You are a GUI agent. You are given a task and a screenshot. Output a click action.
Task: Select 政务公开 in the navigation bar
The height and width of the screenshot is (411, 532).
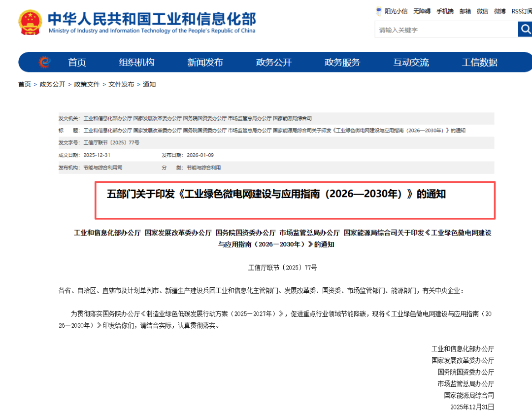click(274, 63)
